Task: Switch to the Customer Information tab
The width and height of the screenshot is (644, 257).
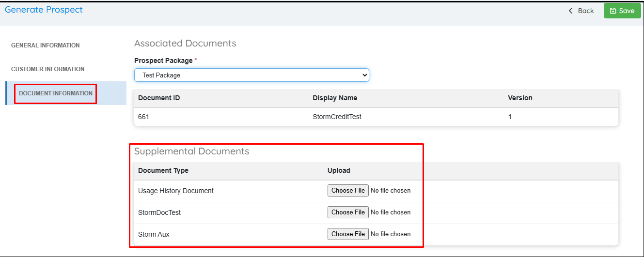Action: coord(48,69)
